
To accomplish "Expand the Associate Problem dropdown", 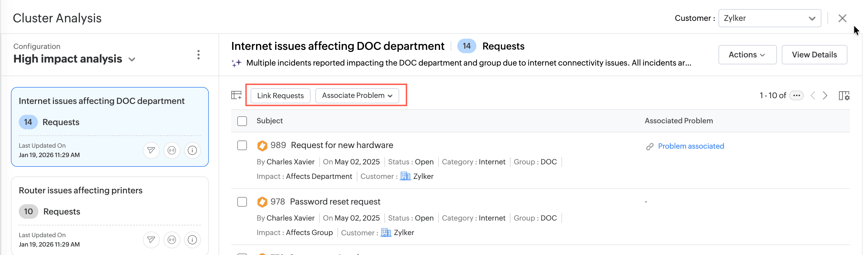I will (357, 95).
